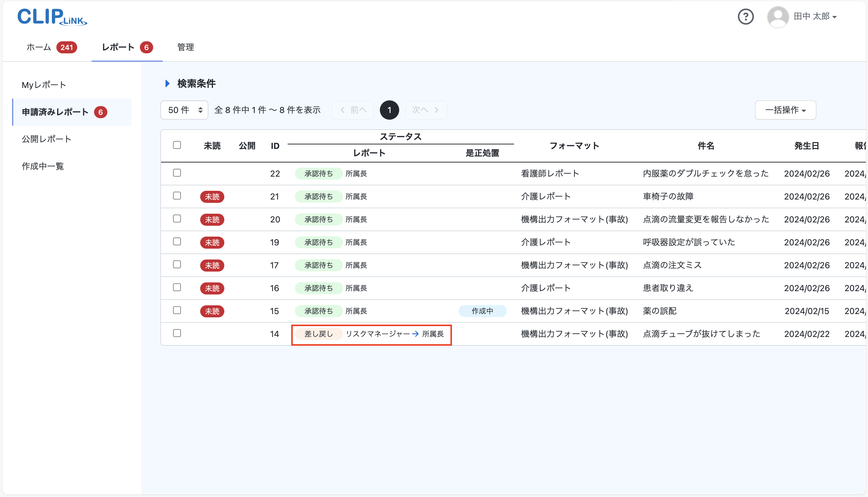Click the 次へ pagination button
The width and height of the screenshot is (868, 497).
coord(426,110)
